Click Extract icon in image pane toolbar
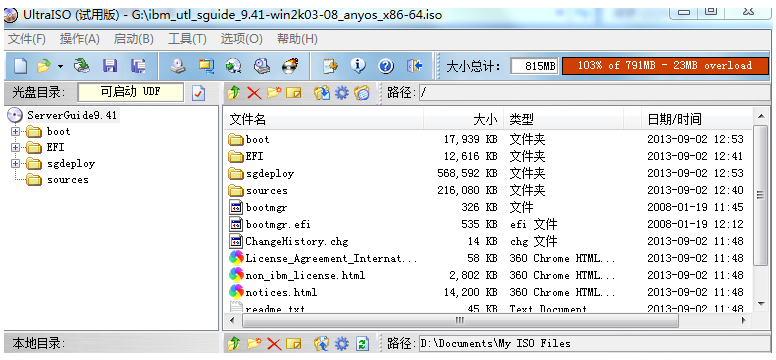This screenshot has height=360, width=776. pos(322,93)
